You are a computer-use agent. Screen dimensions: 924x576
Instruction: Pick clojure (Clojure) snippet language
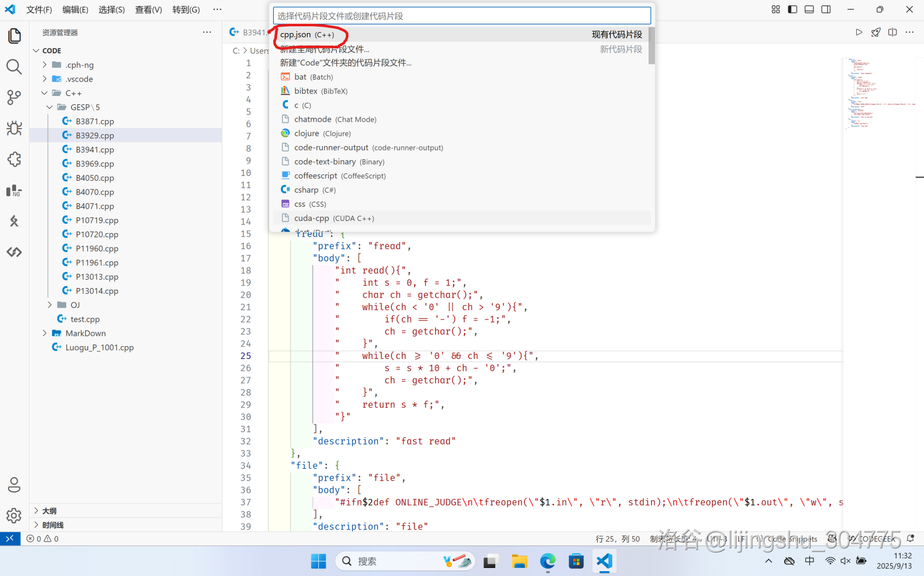[x=461, y=133]
